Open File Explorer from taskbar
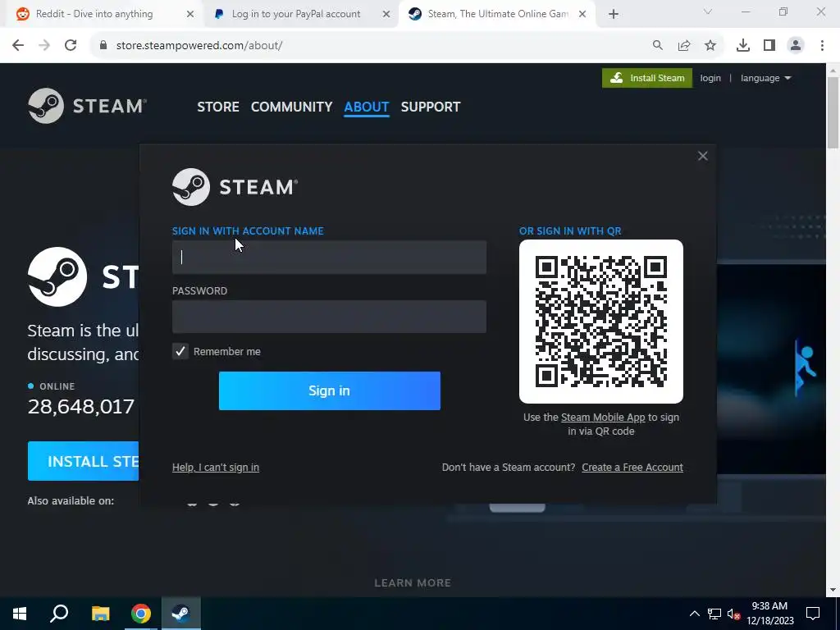 click(100, 614)
